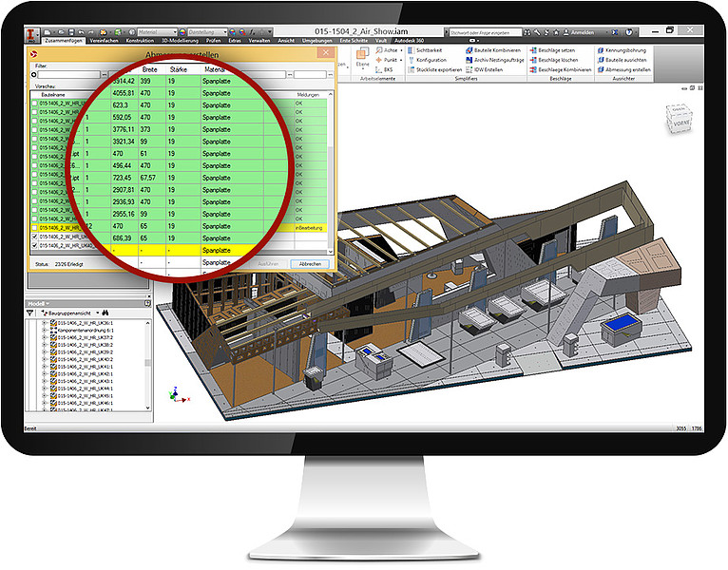728x570 pixels.
Task: Uncheck the 015-1406_2_W_HR_UK40 row checkbox
Action: 34,245
